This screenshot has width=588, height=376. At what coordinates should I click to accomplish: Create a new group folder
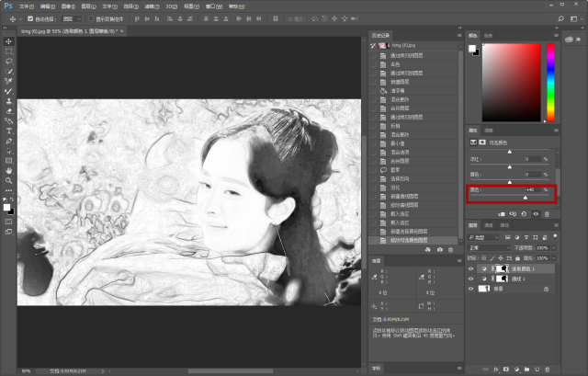(x=526, y=370)
